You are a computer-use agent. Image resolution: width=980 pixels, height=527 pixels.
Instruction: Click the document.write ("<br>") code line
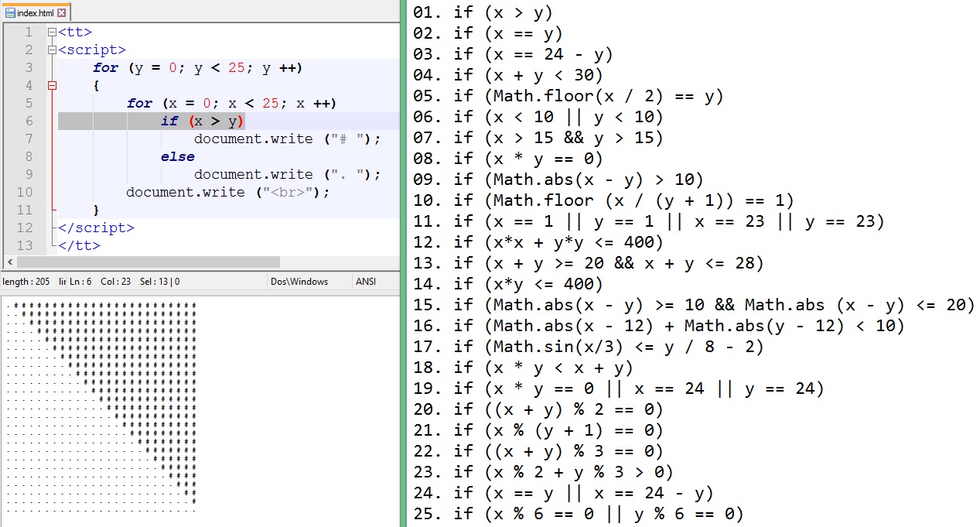(228, 192)
